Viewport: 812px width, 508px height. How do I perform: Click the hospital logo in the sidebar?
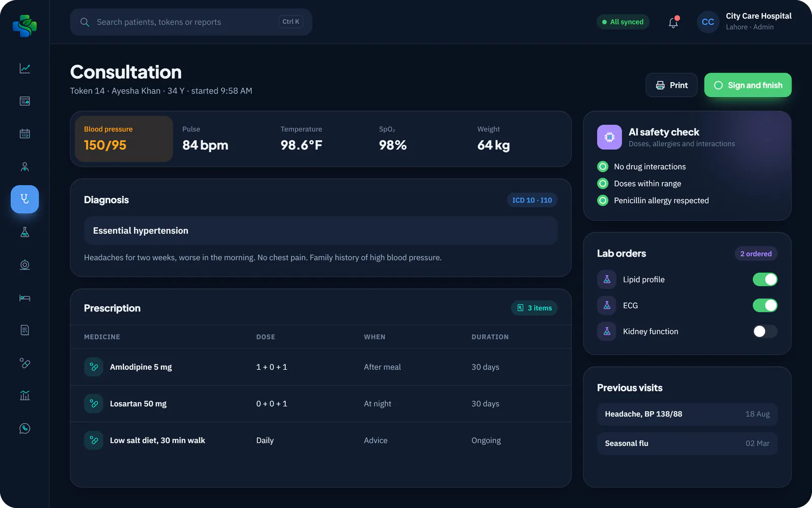25,25
